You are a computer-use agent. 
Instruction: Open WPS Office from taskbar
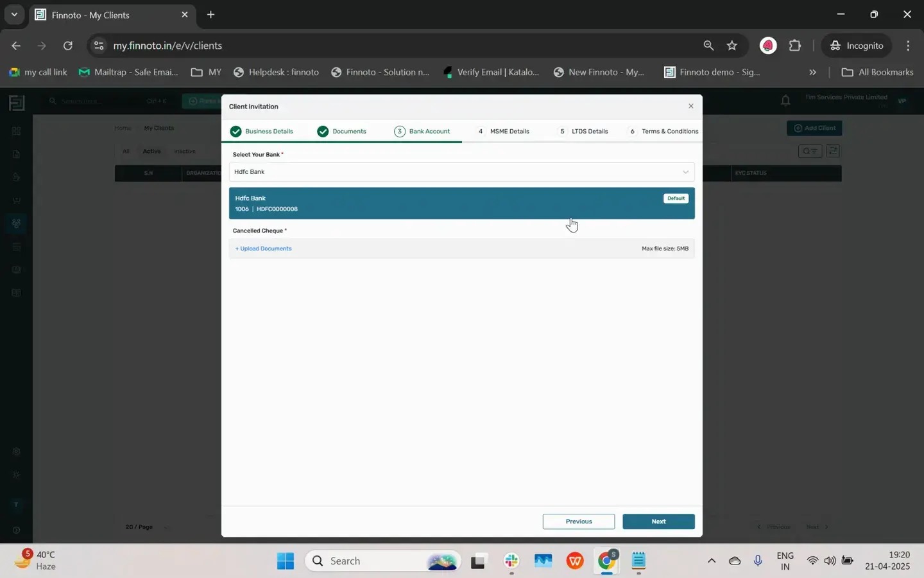pyautogui.click(x=575, y=561)
